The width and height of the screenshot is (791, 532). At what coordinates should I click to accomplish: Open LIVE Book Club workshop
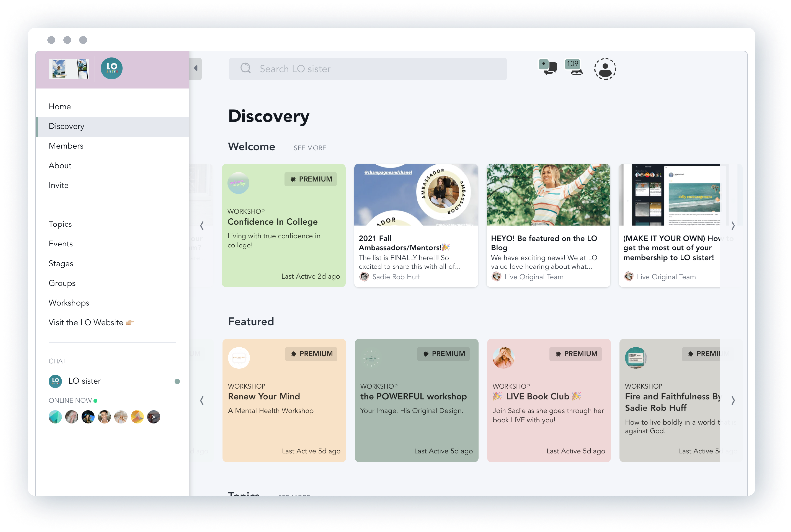click(x=549, y=400)
